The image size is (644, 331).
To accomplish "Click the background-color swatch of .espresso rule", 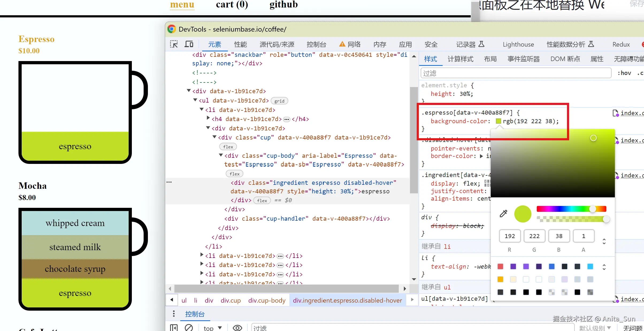I will coord(498,121).
